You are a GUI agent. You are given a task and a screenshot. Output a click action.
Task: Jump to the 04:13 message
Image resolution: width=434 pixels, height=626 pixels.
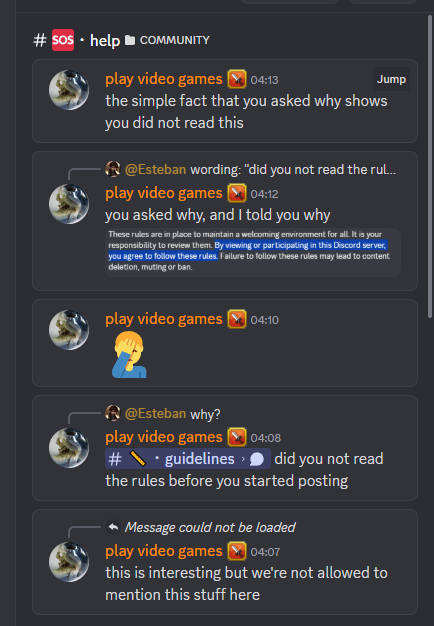tap(391, 79)
